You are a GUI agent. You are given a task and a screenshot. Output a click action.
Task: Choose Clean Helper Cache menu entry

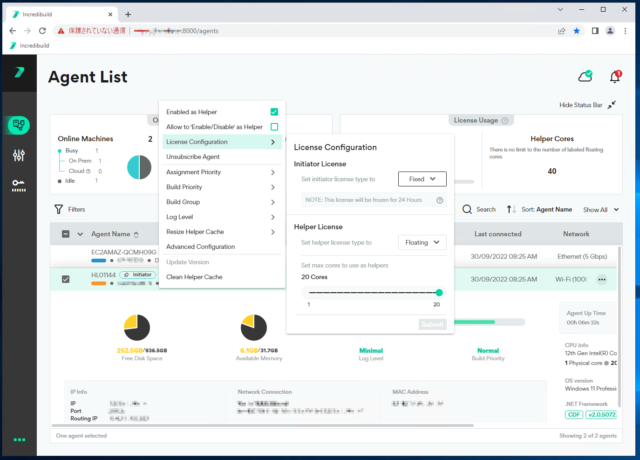[x=194, y=276]
